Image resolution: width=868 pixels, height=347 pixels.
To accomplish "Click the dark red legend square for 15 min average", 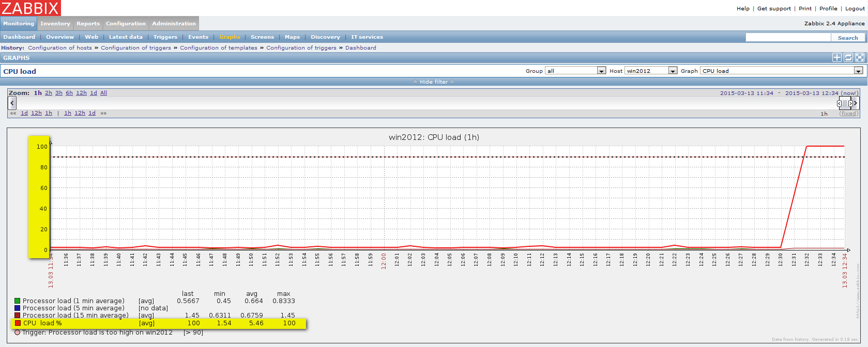I will pos(17,315).
